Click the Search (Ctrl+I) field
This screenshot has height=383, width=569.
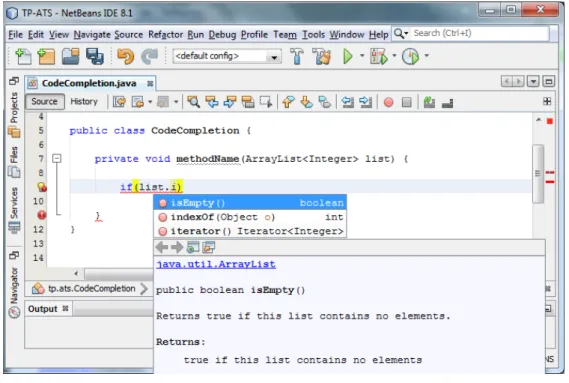pyautogui.click(x=480, y=33)
